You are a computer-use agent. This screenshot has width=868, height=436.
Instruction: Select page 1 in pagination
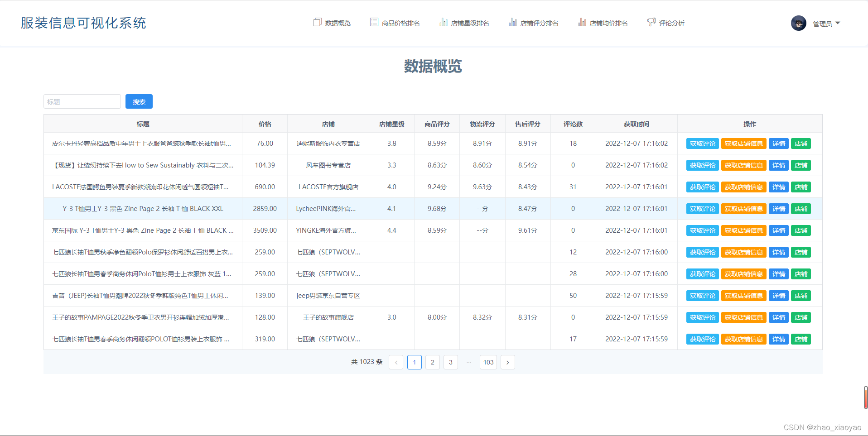414,362
